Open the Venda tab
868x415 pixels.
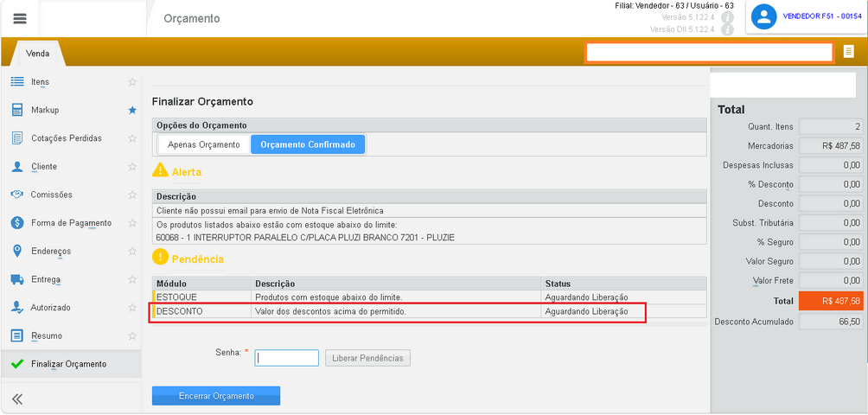[38, 54]
